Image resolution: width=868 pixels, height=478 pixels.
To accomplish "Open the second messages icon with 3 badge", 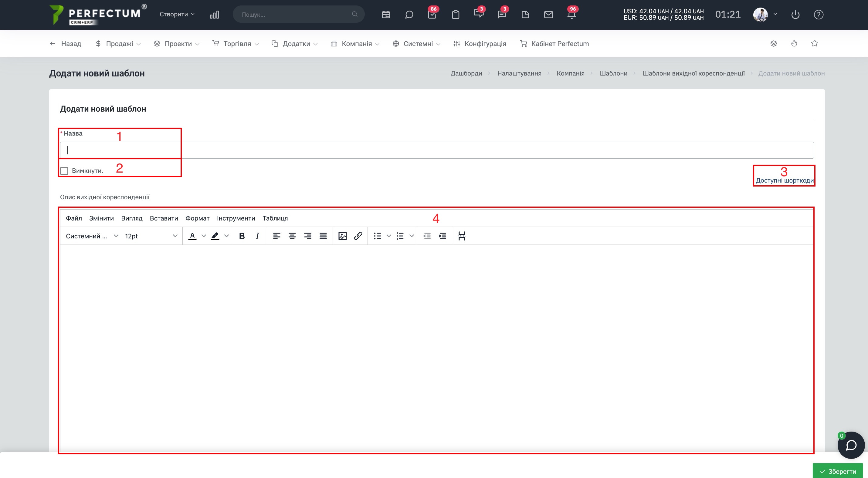I will click(502, 14).
